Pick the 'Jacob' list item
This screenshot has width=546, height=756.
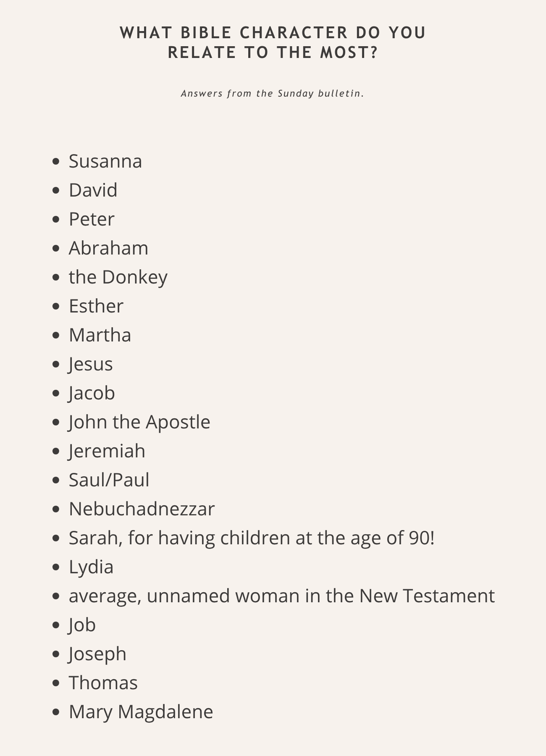coord(92,393)
